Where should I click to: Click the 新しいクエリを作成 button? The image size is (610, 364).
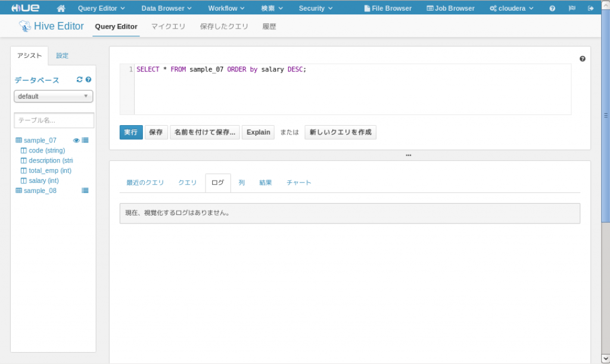pos(340,132)
